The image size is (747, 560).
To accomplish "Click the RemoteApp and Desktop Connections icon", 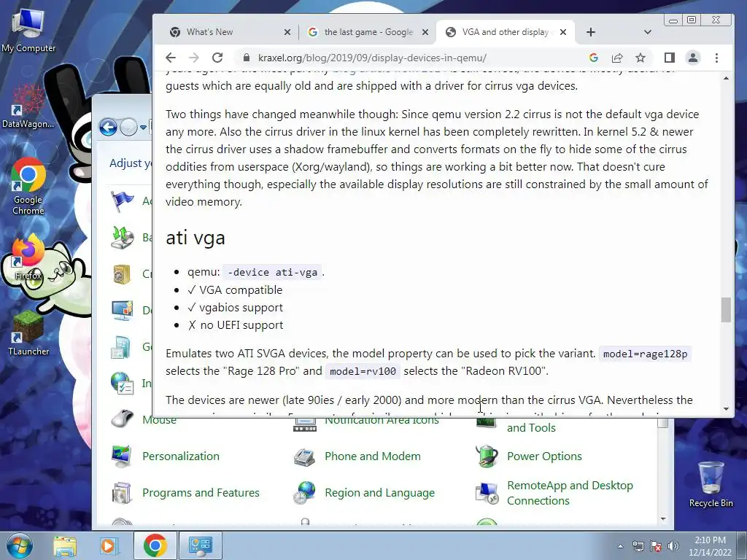I will click(x=487, y=492).
